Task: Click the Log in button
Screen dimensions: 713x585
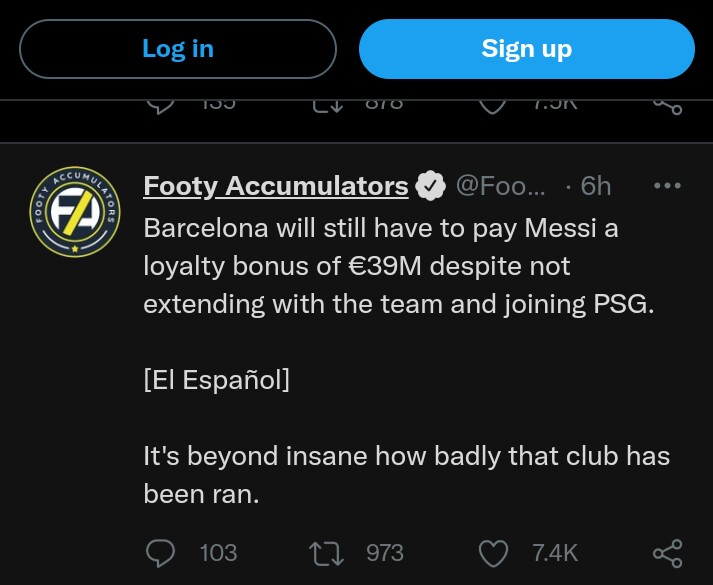Action: [x=178, y=49]
